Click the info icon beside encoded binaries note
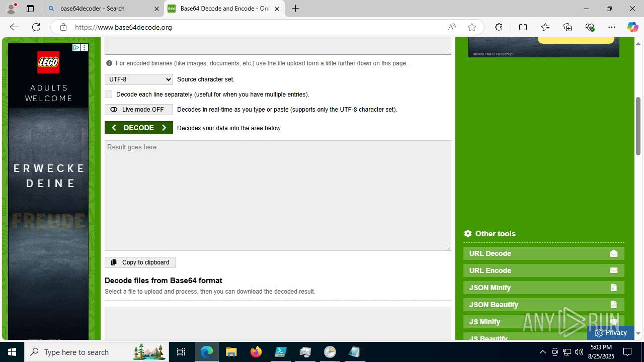 [x=109, y=63]
